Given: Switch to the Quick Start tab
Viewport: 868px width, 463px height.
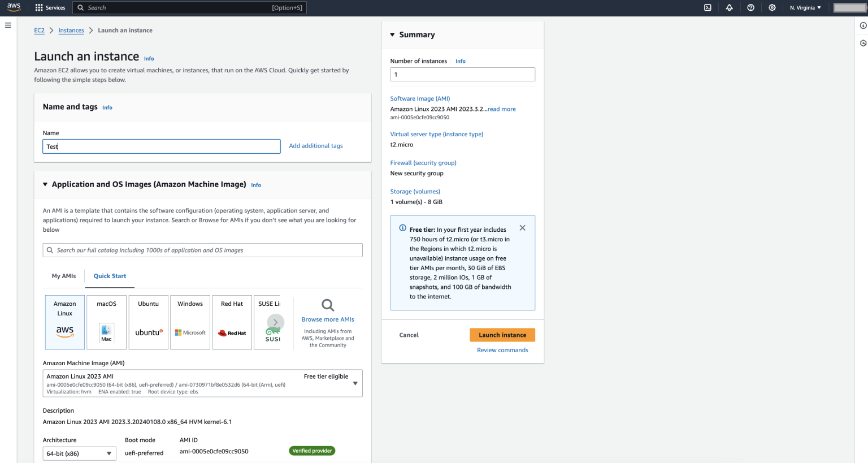Looking at the screenshot, I should tap(110, 276).
